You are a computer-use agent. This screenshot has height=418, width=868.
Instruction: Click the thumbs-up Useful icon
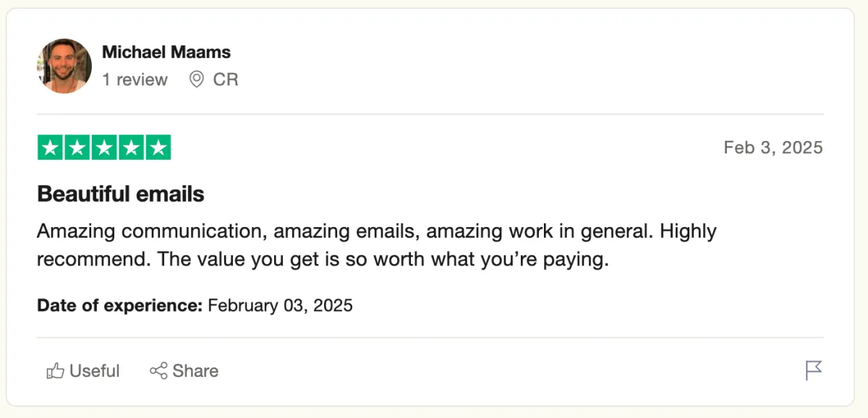(x=56, y=371)
